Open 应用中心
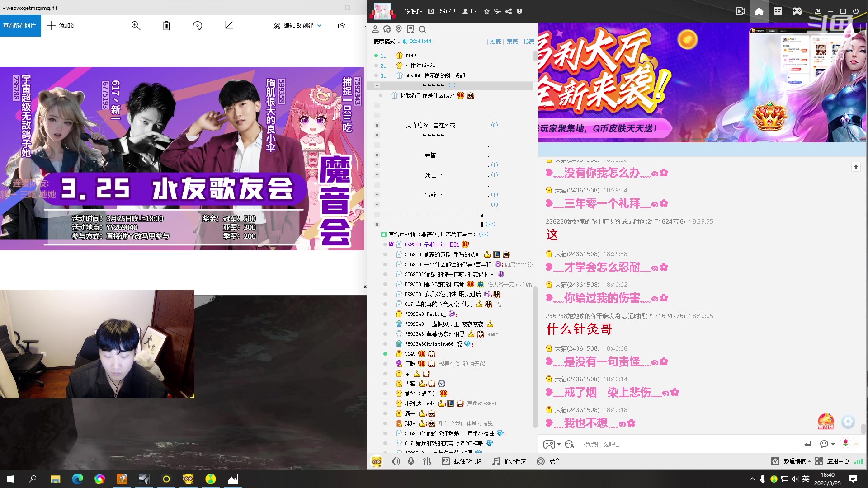Image resolution: width=868 pixels, height=488 pixels. click(832, 461)
